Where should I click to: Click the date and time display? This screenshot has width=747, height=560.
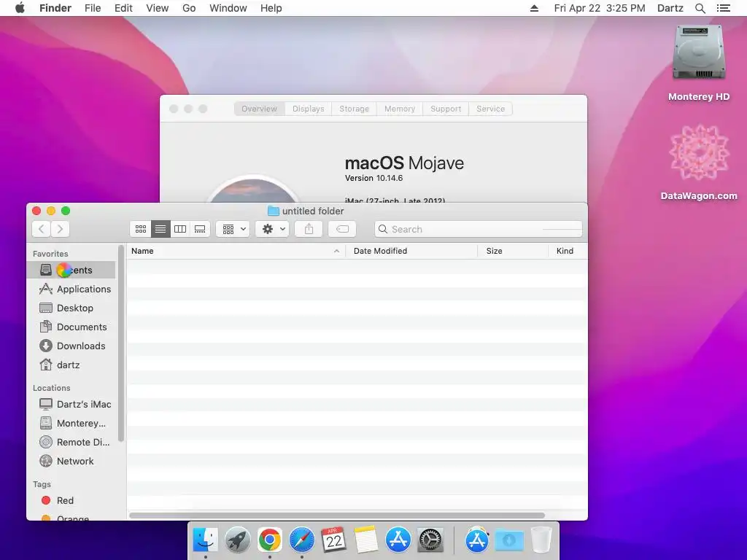click(600, 8)
